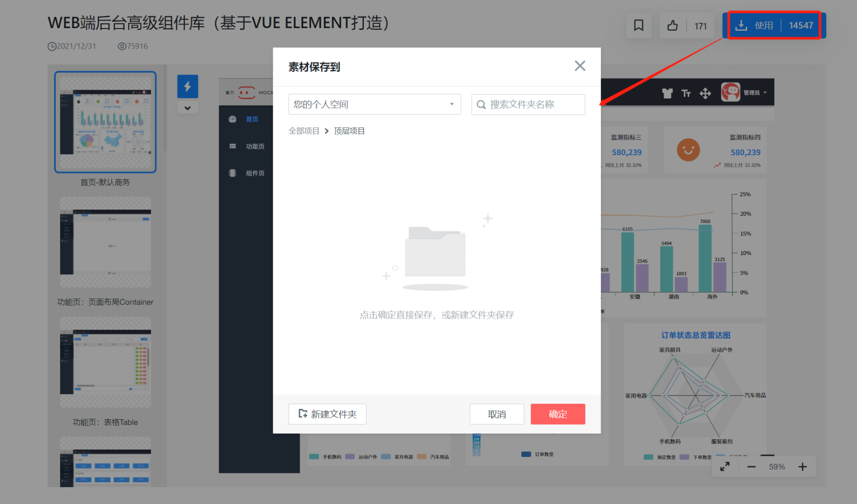Click the thumbs-up like icon
Image resolution: width=857 pixels, height=504 pixels.
[672, 25]
